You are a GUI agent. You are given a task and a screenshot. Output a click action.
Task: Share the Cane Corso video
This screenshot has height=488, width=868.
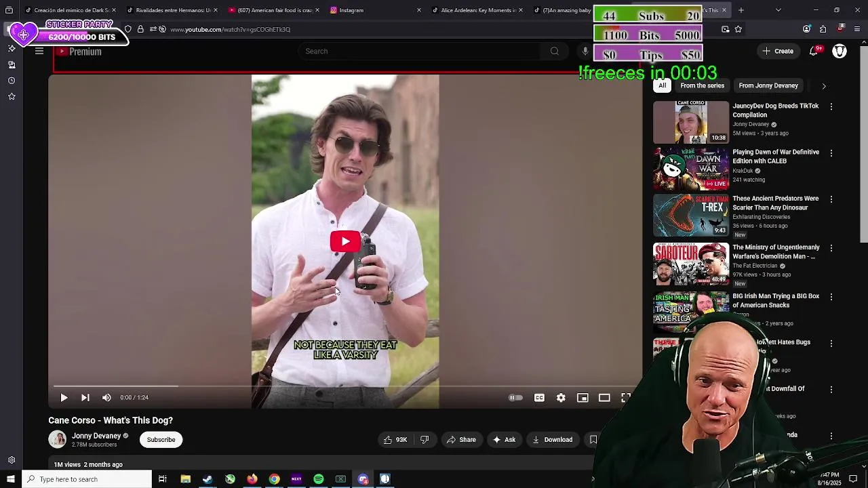click(461, 440)
